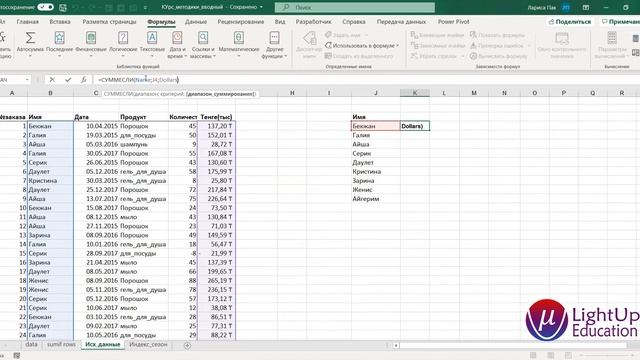This screenshot has width=640, height=360.
Task: Open the Power Pivot tab
Action: (453, 22)
